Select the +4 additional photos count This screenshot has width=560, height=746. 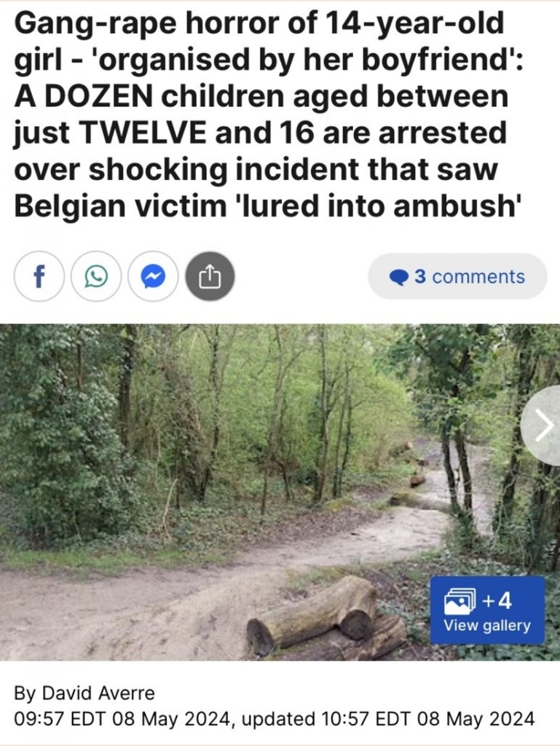click(497, 601)
